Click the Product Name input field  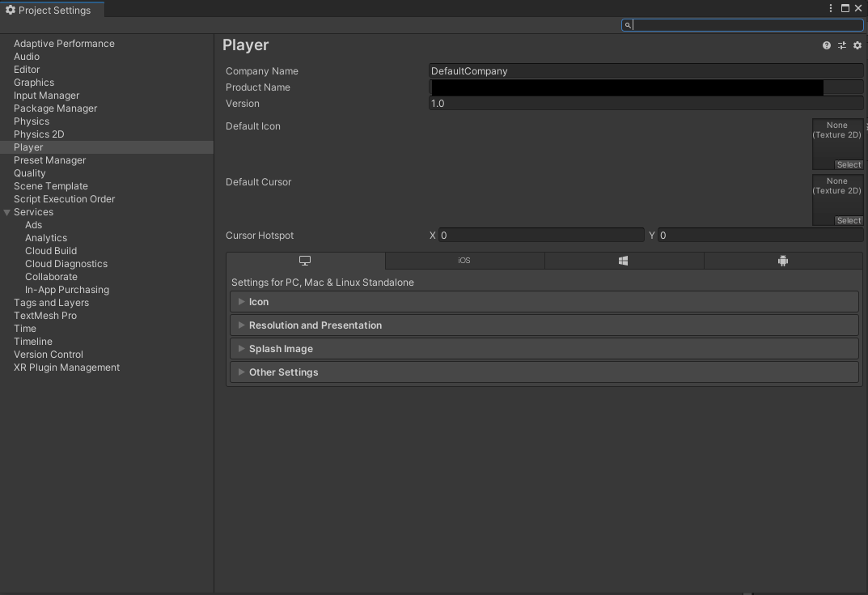click(x=623, y=87)
